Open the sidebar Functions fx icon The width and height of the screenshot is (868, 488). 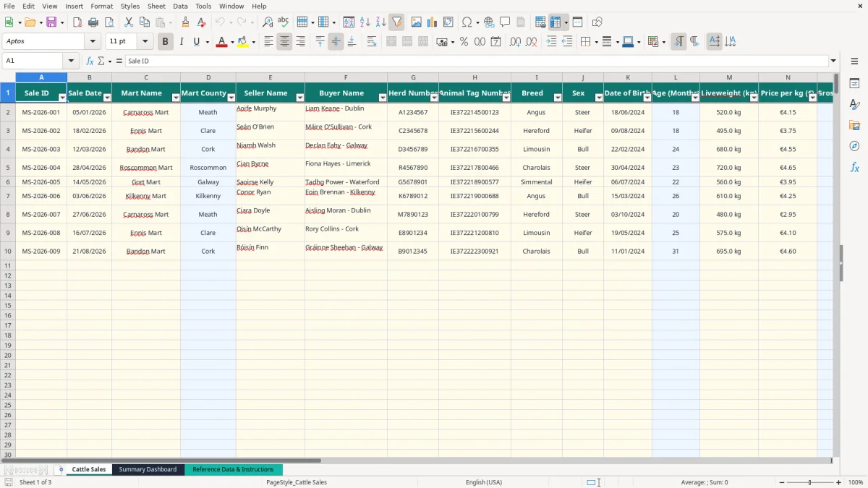[x=854, y=167]
